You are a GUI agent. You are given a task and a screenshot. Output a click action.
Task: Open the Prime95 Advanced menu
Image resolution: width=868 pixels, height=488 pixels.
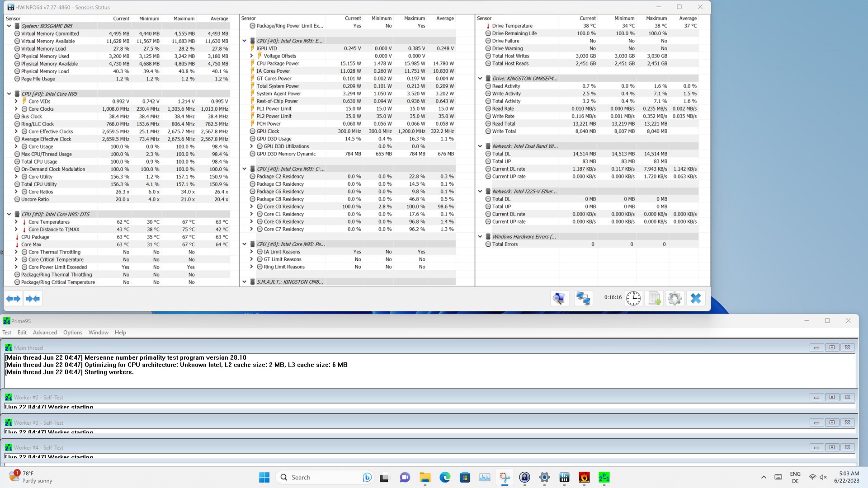(45, 333)
